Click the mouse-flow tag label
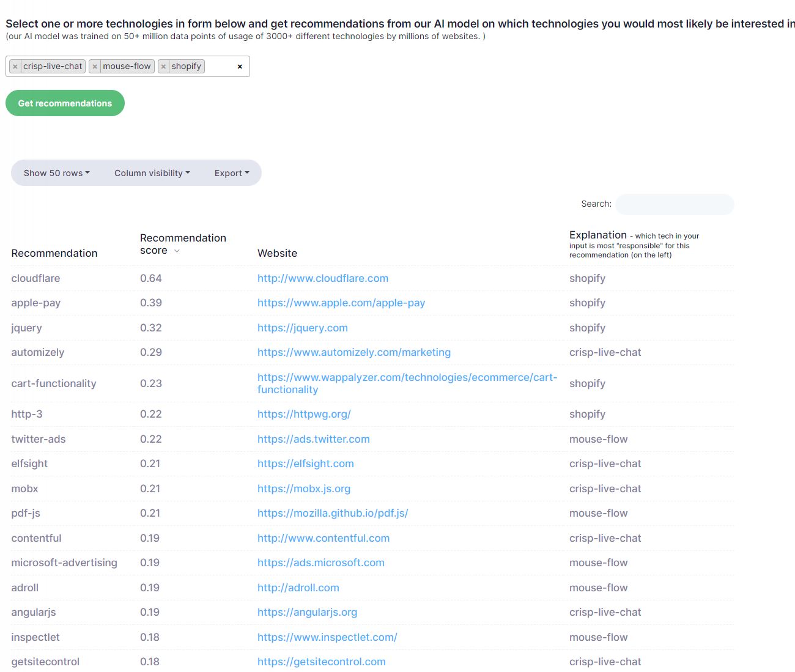 click(127, 67)
